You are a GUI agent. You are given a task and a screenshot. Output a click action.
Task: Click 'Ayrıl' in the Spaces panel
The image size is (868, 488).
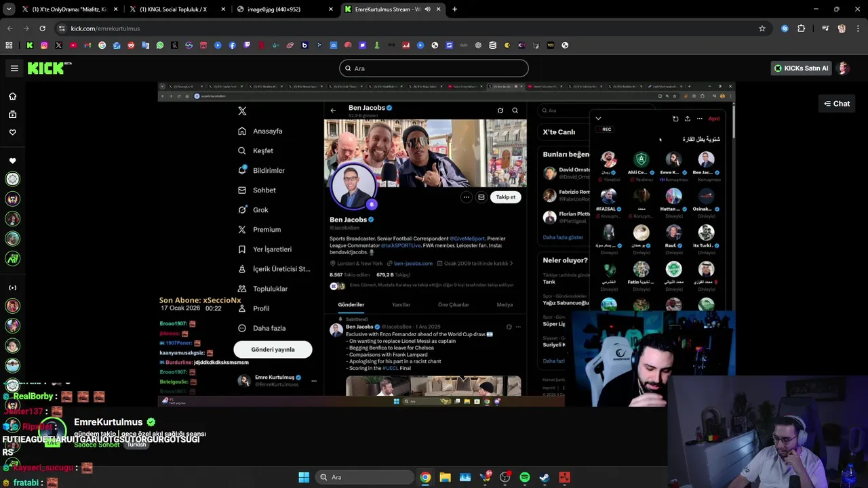click(714, 119)
